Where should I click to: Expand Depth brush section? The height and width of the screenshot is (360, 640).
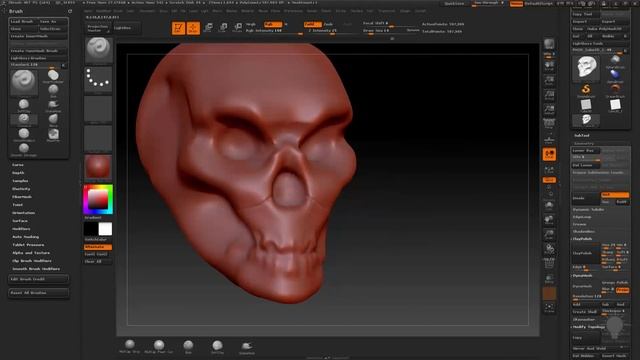click(x=18, y=173)
